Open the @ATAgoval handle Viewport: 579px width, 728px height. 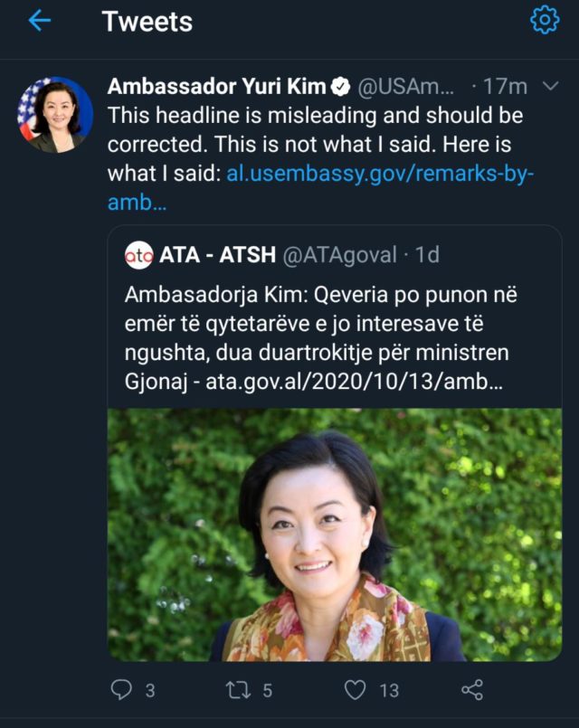point(339,255)
